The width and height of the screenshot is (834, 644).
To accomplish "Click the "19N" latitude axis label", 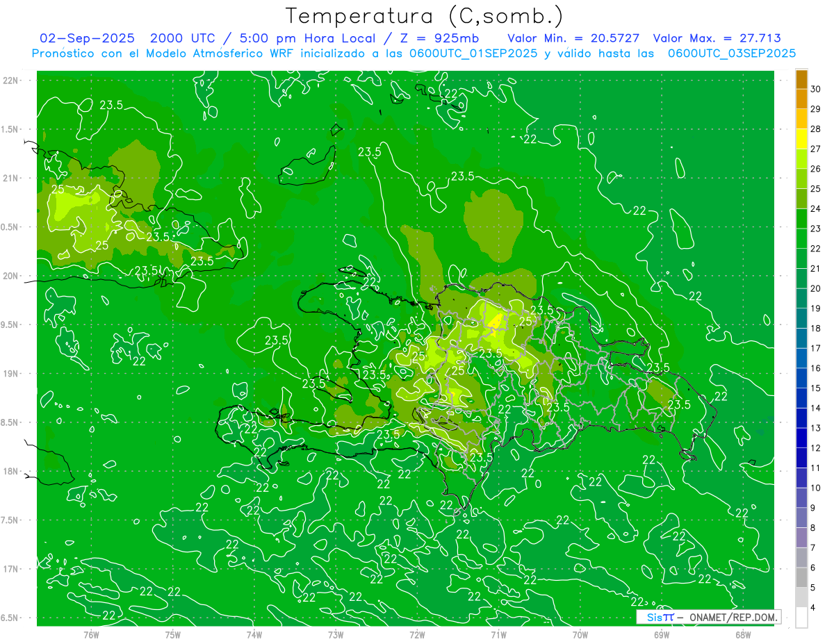I will pyautogui.click(x=11, y=374).
